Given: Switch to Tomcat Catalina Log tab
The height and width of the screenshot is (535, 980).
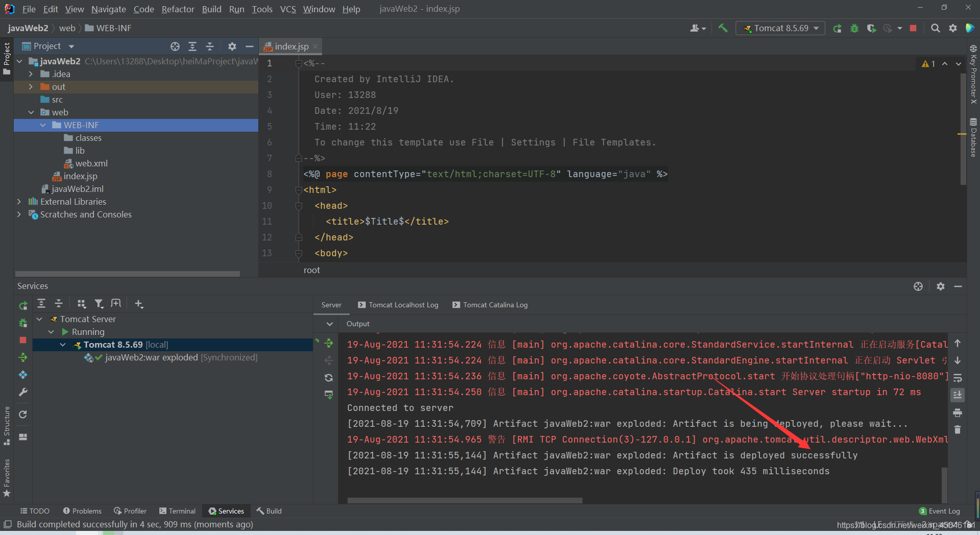Looking at the screenshot, I should (x=490, y=305).
